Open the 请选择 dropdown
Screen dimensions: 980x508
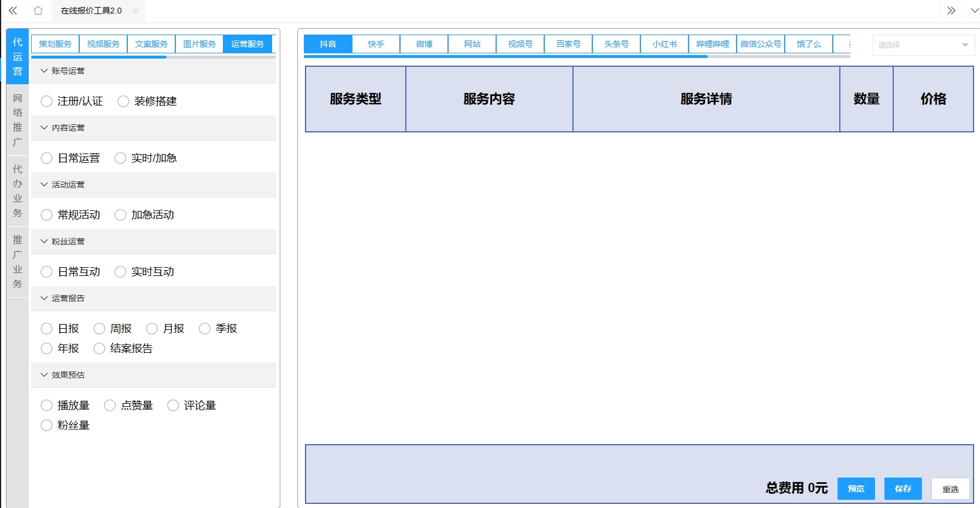923,45
